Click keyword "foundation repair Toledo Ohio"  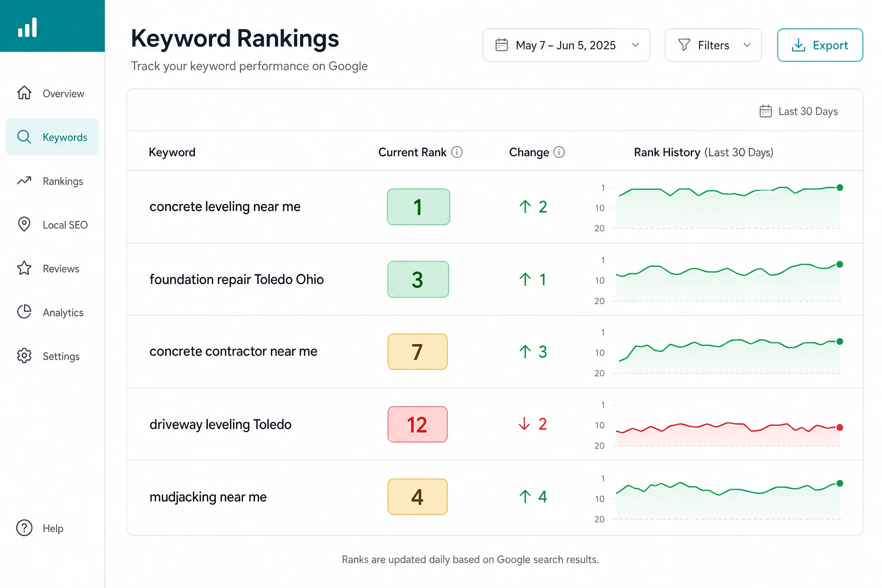237,279
